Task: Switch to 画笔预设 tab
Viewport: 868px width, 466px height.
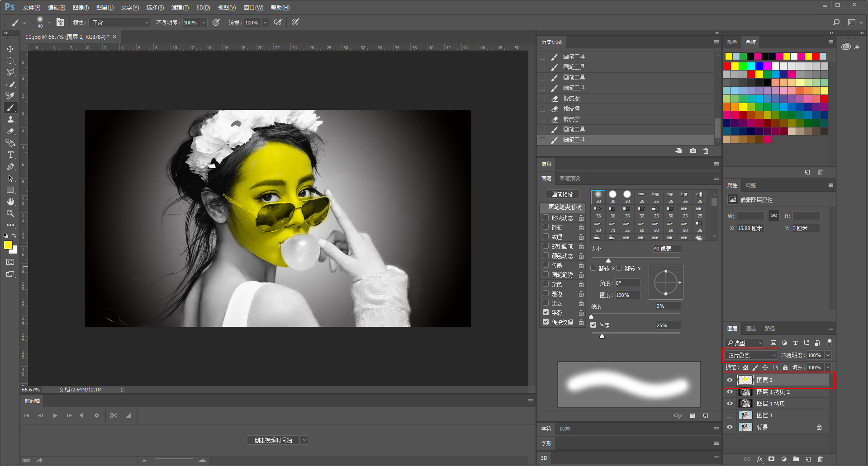Action: [569, 179]
